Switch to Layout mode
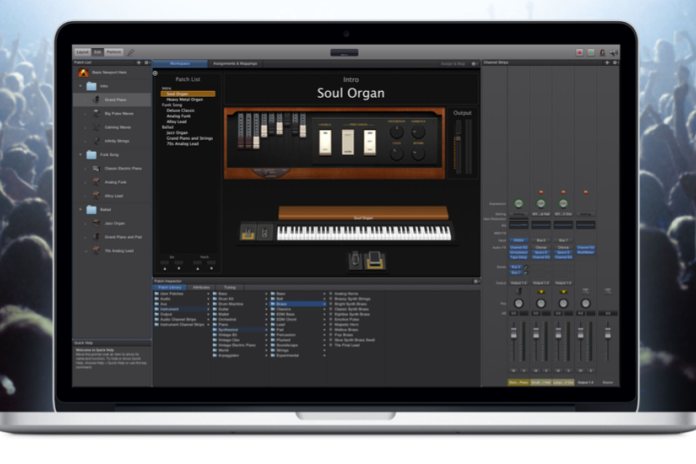696x464 pixels. (x=81, y=51)
